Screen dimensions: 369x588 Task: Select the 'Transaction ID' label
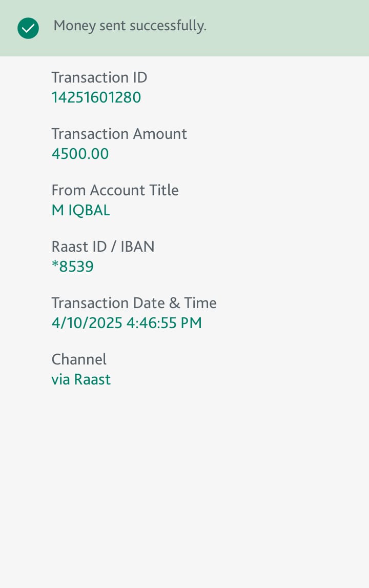[99, 77]
